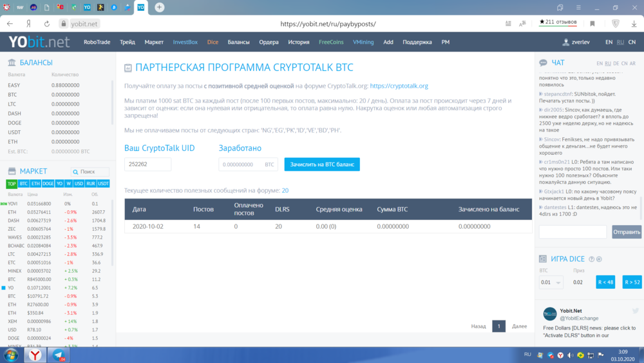Click Зачислить на BTC баланс button
Viewport: 644px width, 363px height.
[x=322, y=164]
